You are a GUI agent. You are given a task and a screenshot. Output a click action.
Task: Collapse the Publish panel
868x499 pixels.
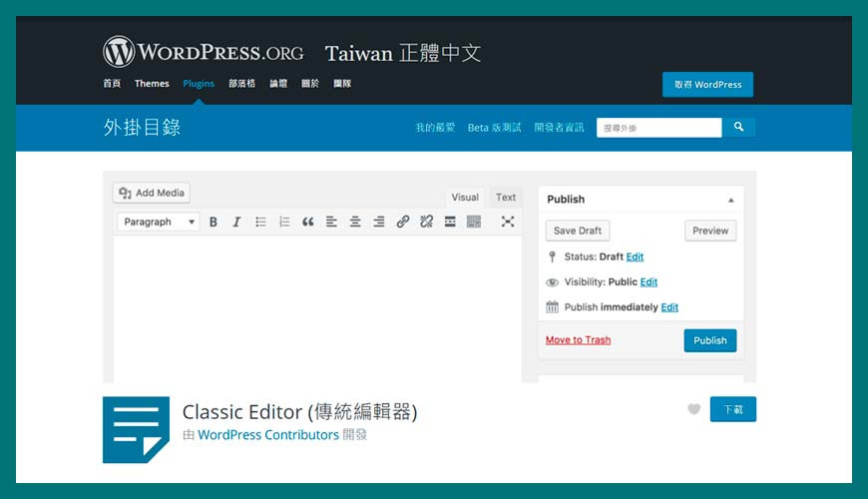[730, 200]
